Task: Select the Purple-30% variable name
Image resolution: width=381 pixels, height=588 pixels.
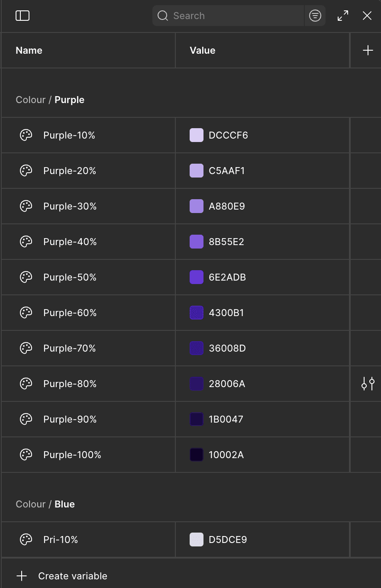Action: pyautogui.click(x=70, y=206)
